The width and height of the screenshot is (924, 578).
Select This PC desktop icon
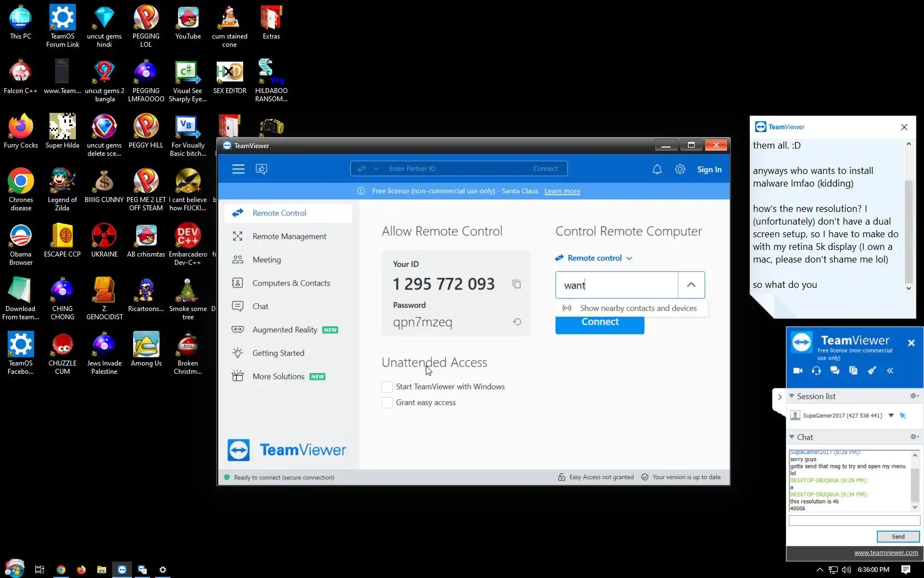pyautogui.click(x=20, y=24)
